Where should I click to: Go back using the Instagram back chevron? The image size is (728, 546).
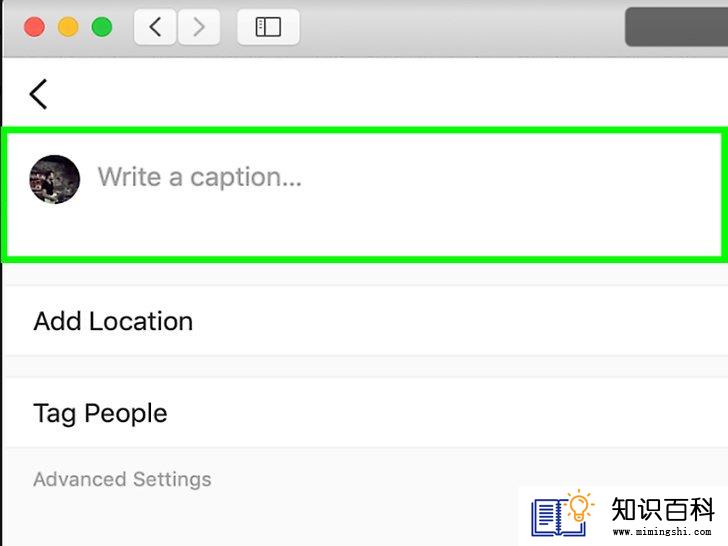tap(39, 94)
